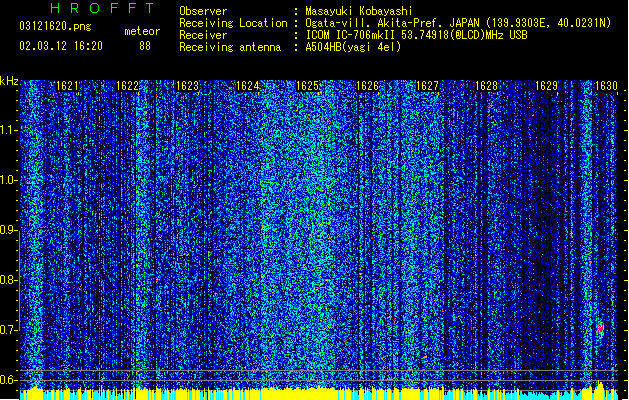This screenshot has width=629, height=400.
Task: Click the 1.0 kHz axis tick label
Action: [x=8, y=180]
